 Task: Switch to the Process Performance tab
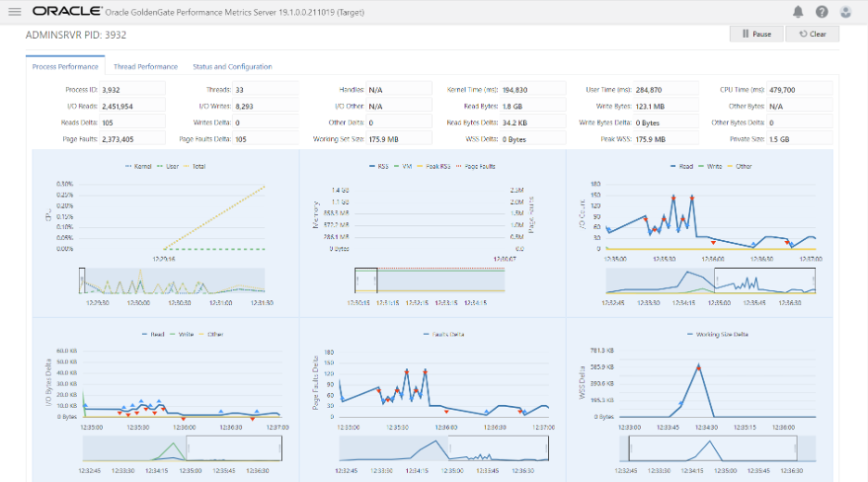(65, 67)
